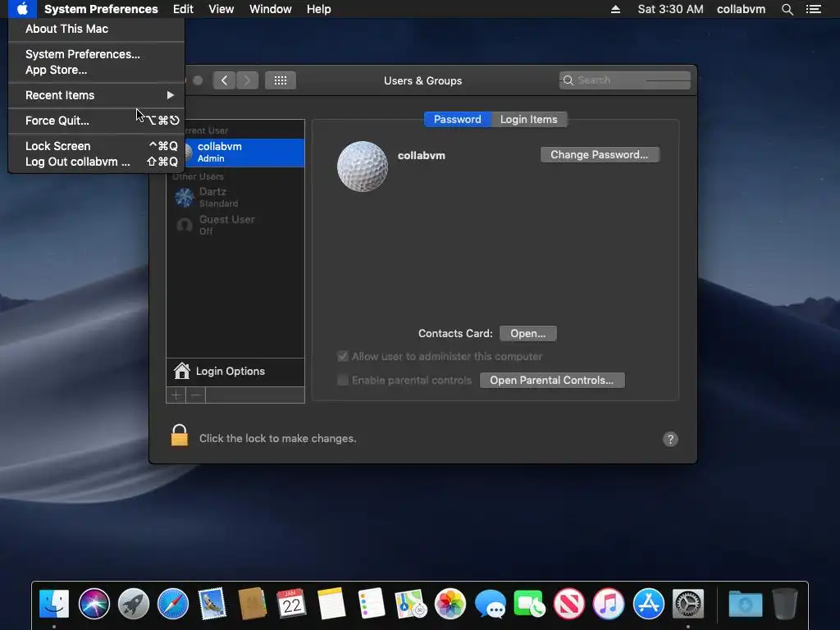840x630 pixels.
Task: Launch Siri from the Dock
Action: tap(94, 604)
